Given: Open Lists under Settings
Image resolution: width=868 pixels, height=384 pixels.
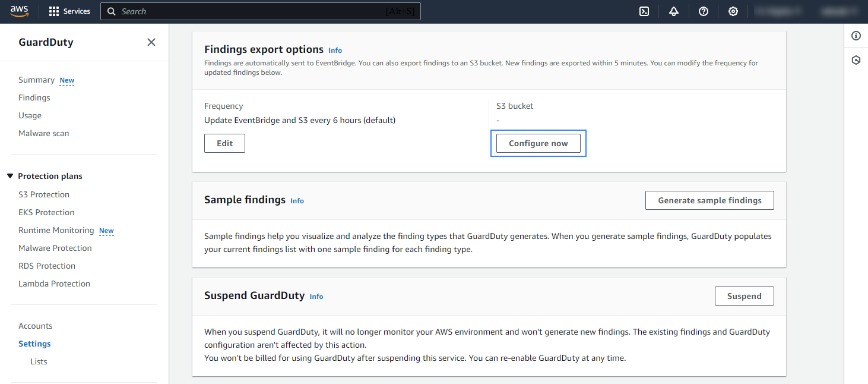Looking at the screenshot, I should 39,361.
